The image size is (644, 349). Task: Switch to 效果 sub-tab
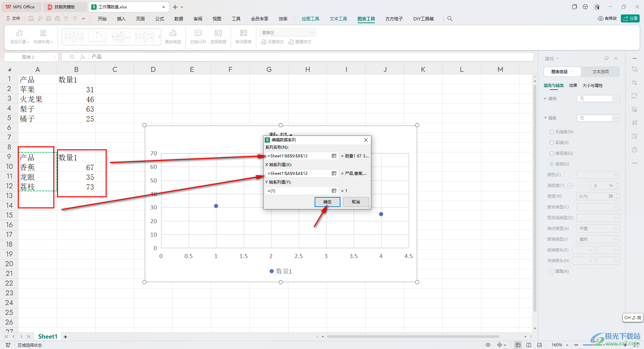(573, 86)
